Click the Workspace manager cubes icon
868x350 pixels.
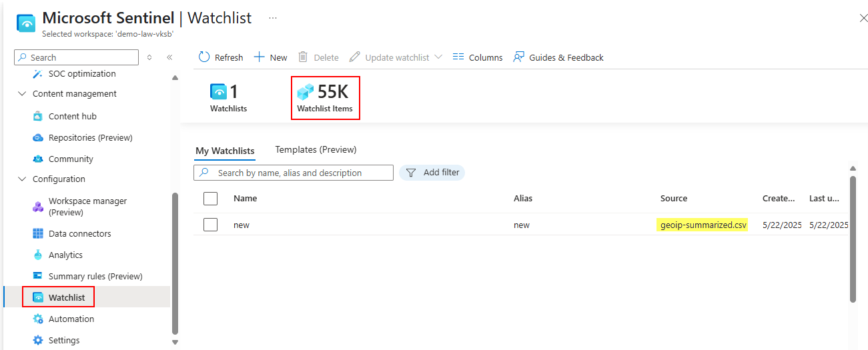tap(38, 207)
